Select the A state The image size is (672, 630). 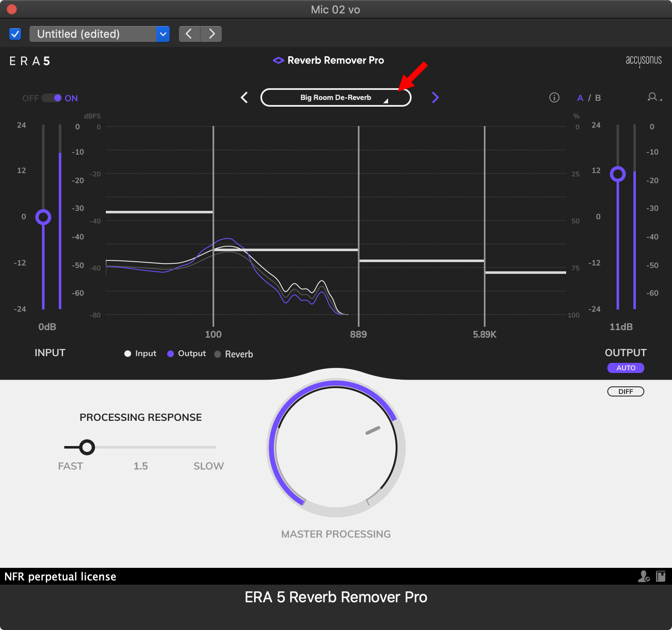pos(580,98)
